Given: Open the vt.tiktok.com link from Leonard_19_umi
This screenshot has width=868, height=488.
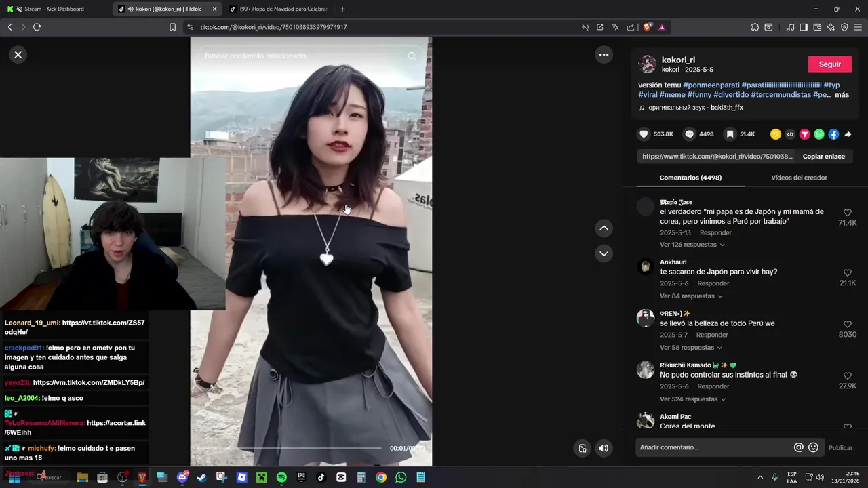Looking at the screenshot, I should (75, 327).
